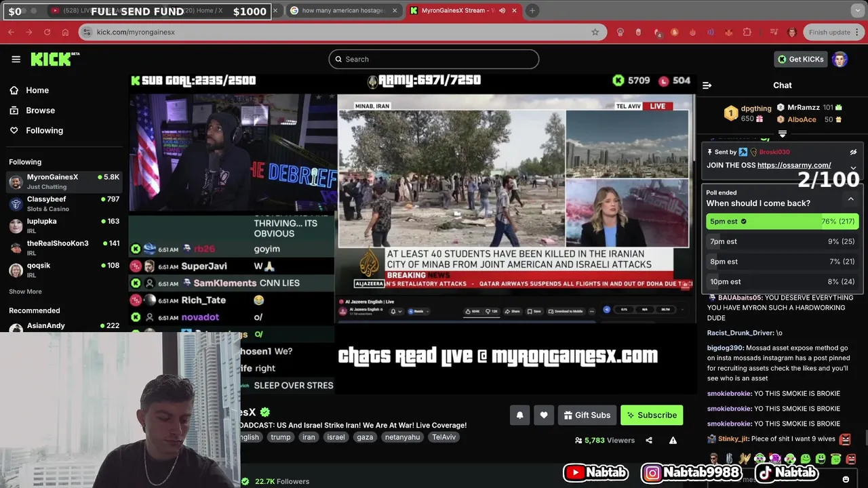
Task: Go back in browser
Action: pos(11,32)
